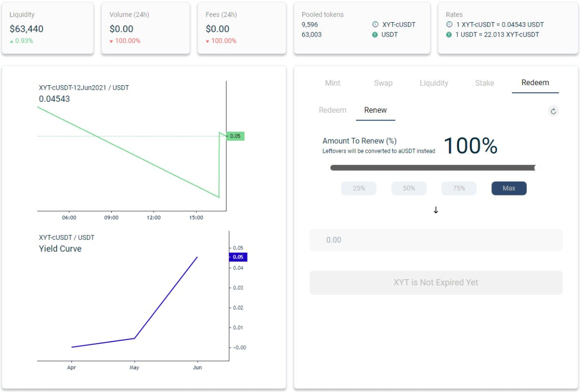Click the USDT icon in Rates card

[449, 35]
